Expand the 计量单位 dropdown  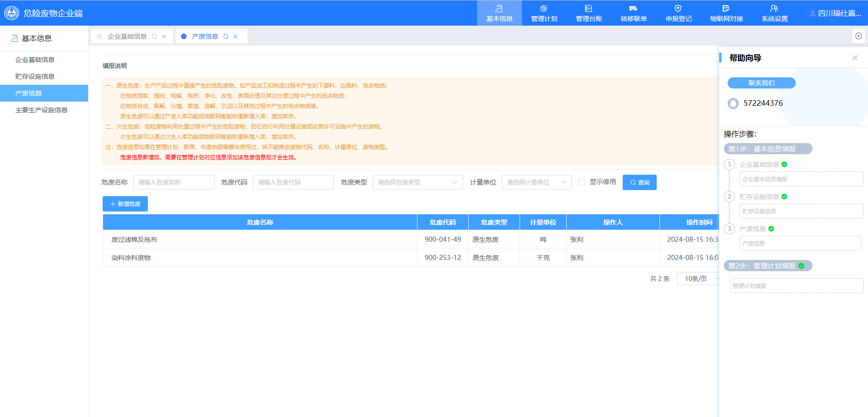(x=536, y=182)
